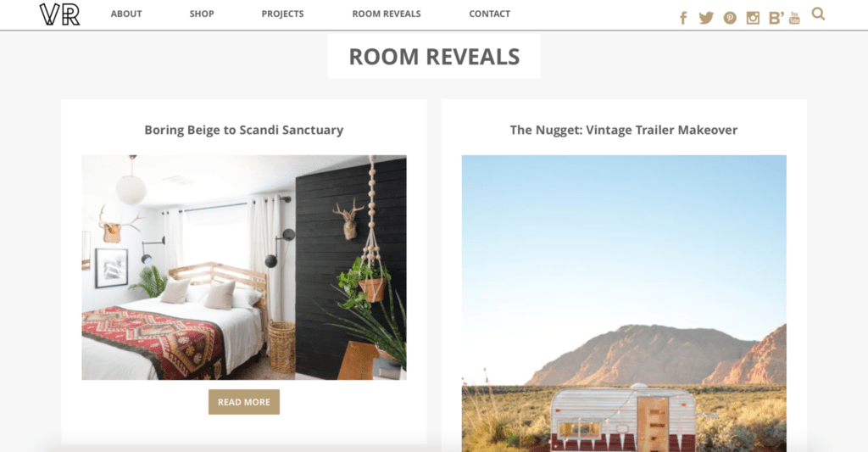Open the About menu item
The height and width of the screenshot is (452, 868).
(126, 14)
